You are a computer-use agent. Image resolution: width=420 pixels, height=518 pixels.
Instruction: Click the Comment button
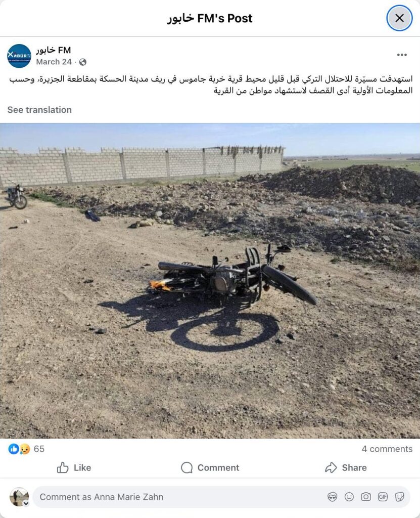point(210,467)
